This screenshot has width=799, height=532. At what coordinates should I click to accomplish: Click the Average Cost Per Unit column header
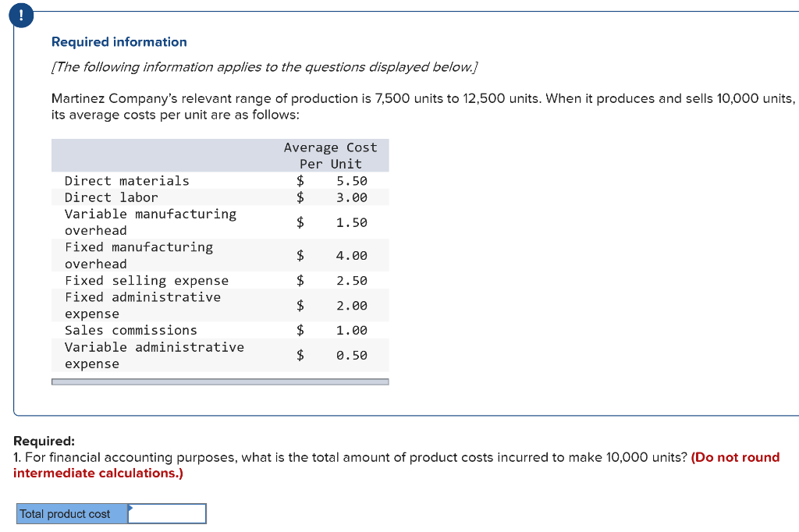331,155
